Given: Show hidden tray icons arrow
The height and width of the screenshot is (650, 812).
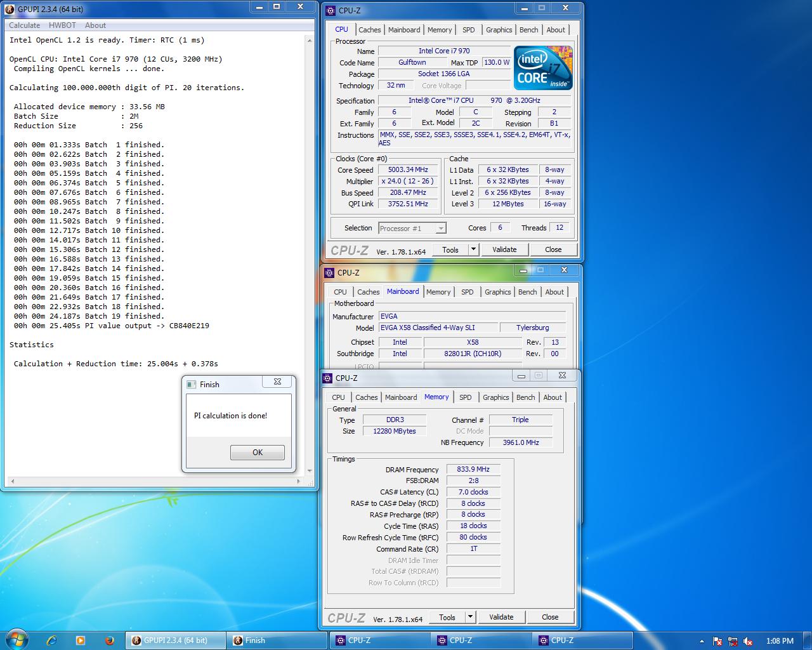Looking at the screenshot, I should click(702, 641).
